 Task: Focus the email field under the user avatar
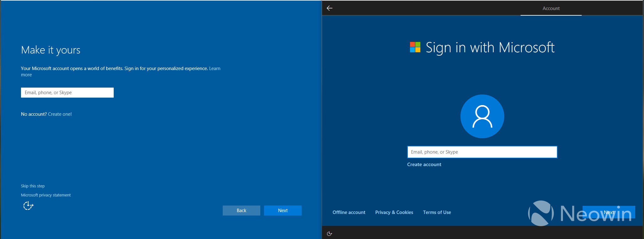click(x=482, y=152)
